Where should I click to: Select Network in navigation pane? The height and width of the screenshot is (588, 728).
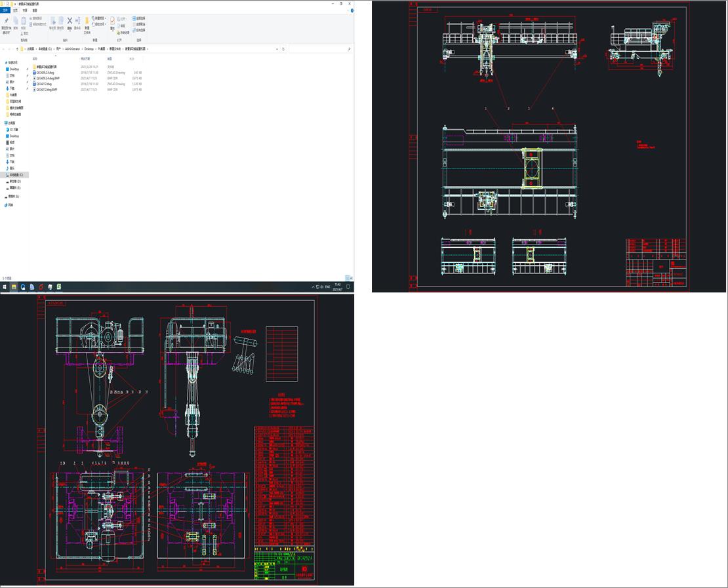[10, 205]
